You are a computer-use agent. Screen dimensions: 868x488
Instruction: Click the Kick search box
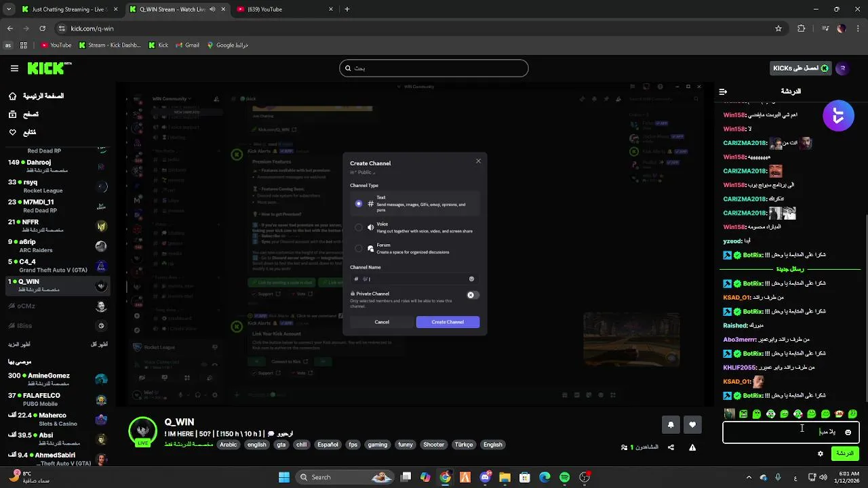(434, 68)
